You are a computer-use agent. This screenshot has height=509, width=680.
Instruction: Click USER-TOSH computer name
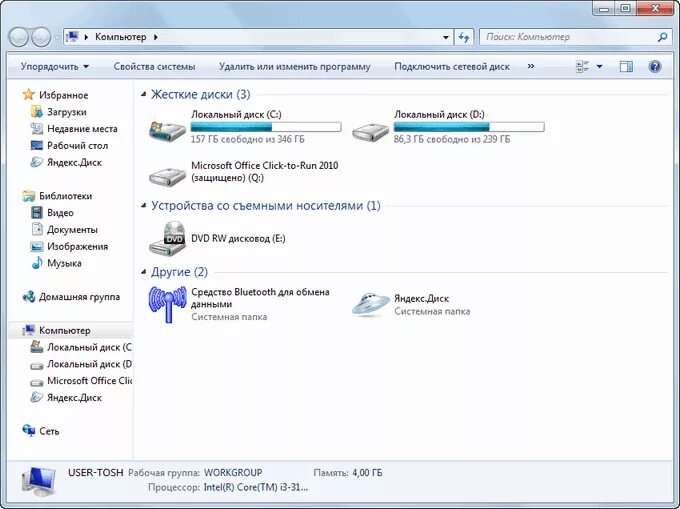[95, 472]
